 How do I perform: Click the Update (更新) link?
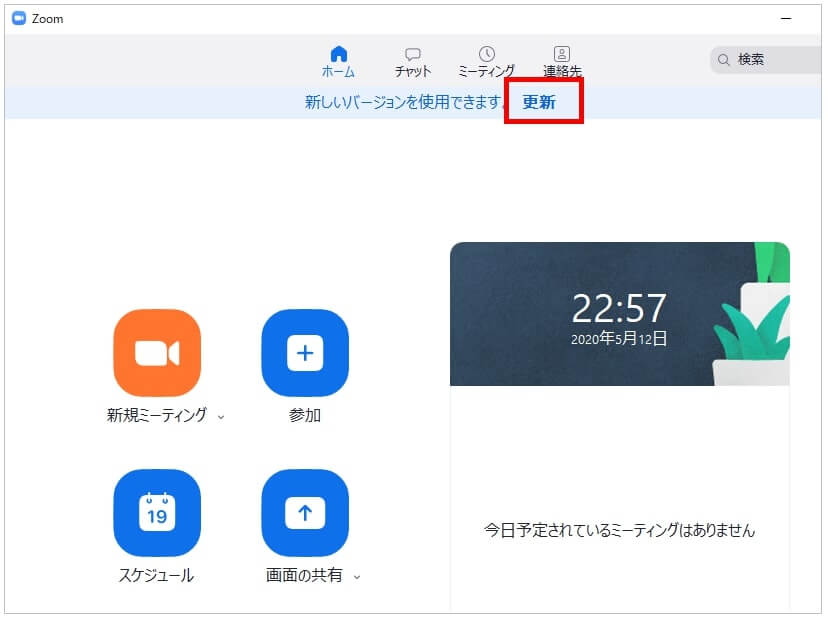click(539, 101)
